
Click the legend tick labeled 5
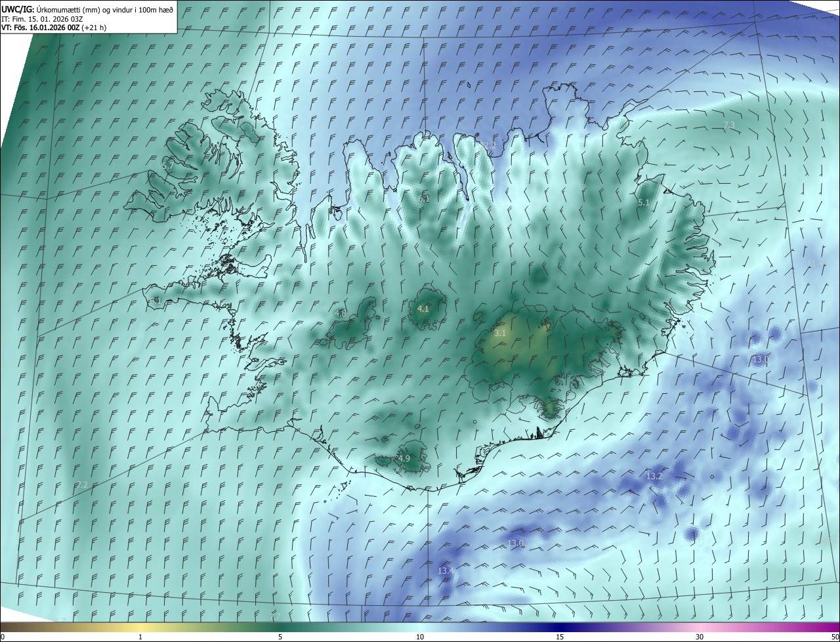point(280,637)
